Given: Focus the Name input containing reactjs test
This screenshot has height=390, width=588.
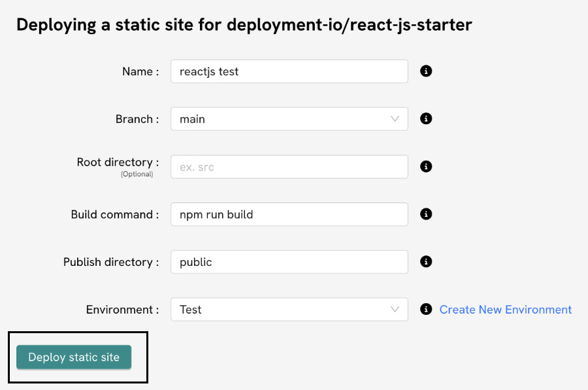Looking at the screenshot, I should coord(289,71).
